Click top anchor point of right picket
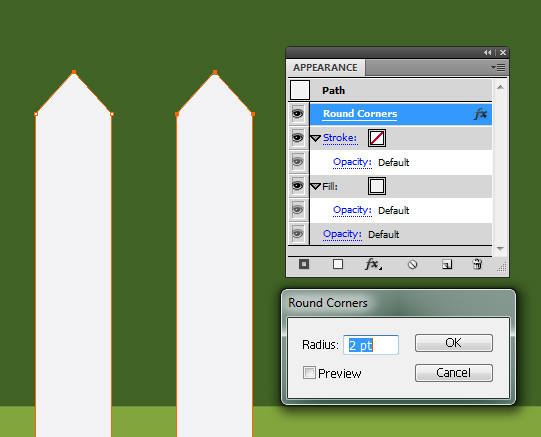The width and height of the screenshot is (541, 437). click(x=215, y=72)
